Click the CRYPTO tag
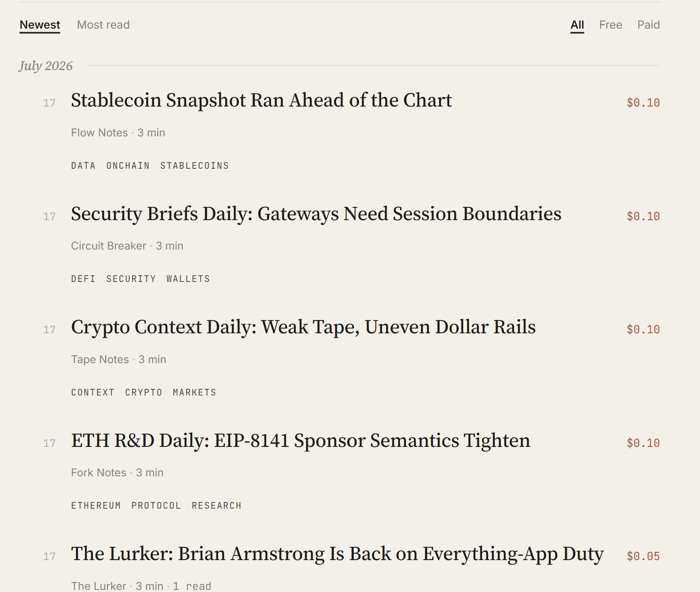Image resolution: width=700 pixels, height=592 pixels. (144, 393)
